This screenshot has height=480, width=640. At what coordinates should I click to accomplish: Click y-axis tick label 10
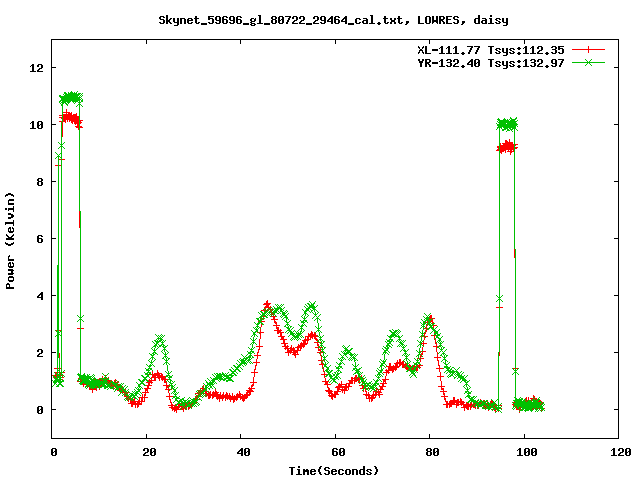pyautogui.click(x=36, y=125)
